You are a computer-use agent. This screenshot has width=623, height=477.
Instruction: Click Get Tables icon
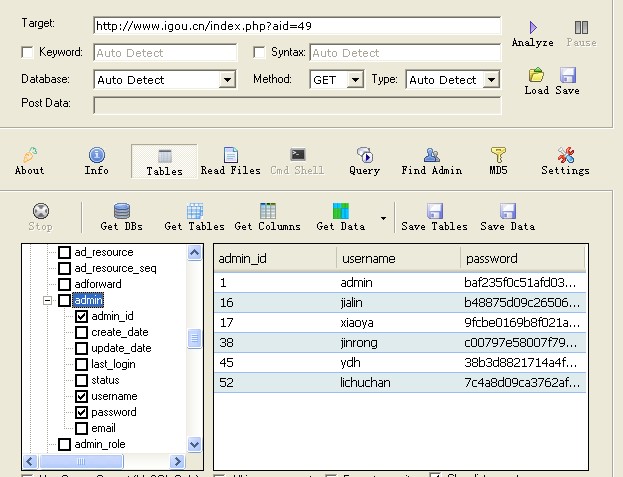tap(195, 211)
